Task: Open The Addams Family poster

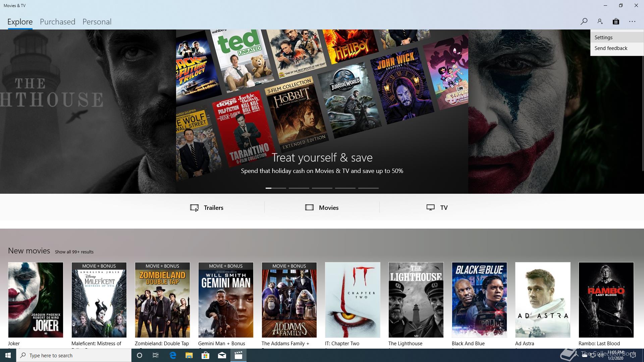Action: [289, 300]
